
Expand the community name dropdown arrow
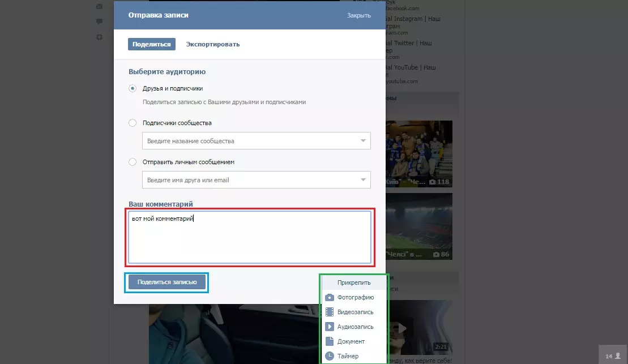[363, 141]
